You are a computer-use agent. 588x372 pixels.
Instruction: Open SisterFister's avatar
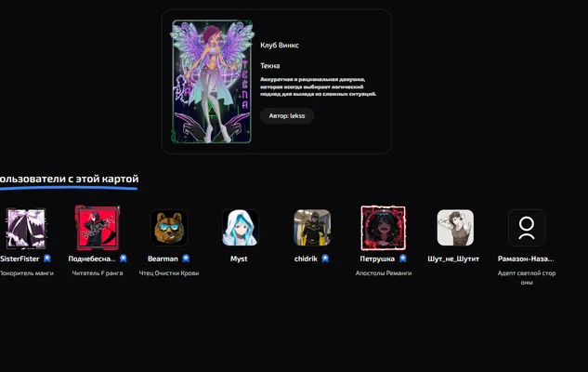click(26, 228)
